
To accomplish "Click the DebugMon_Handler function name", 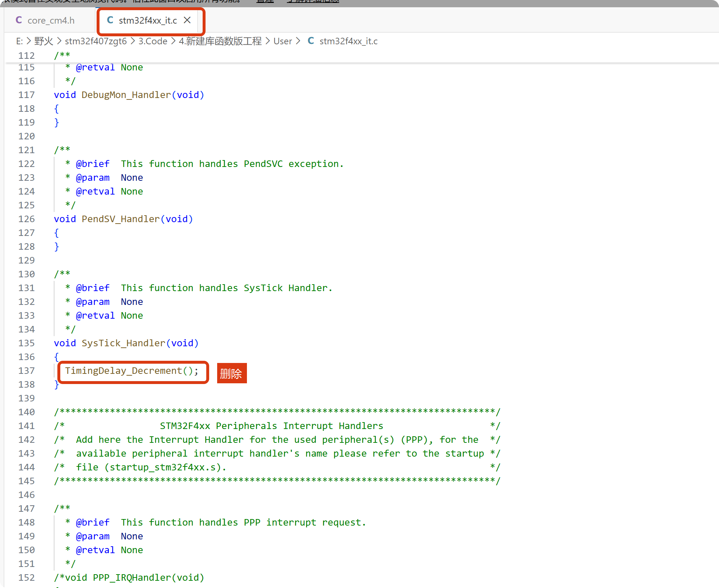I will pyautogui.click(x=126, y=95).
